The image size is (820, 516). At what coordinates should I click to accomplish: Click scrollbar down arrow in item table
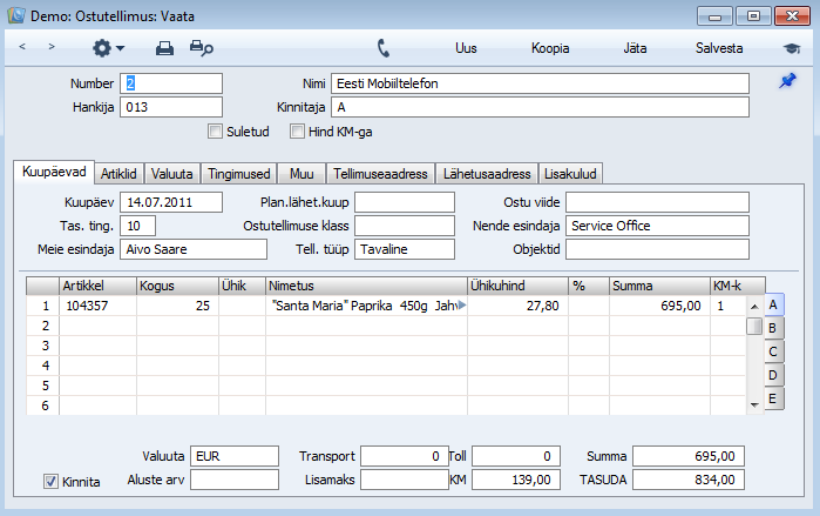pos(754,405)
